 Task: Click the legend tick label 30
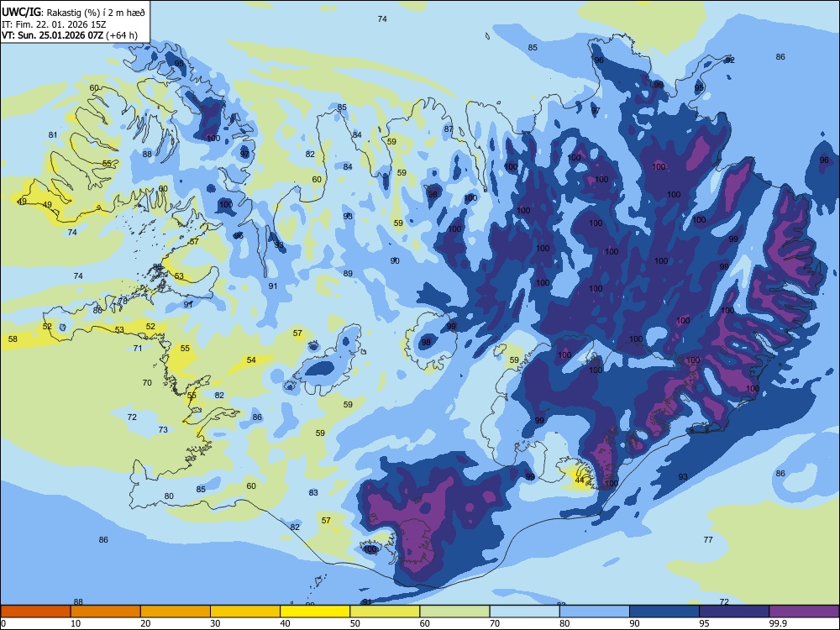tap(215, 623)
